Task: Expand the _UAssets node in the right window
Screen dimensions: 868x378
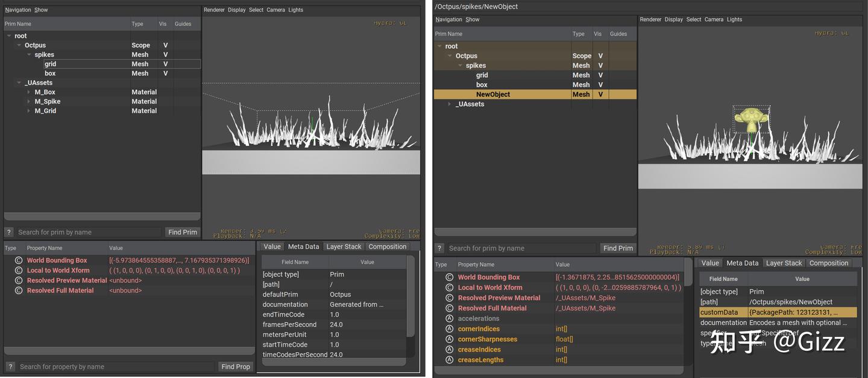Action: coord(449,104)
